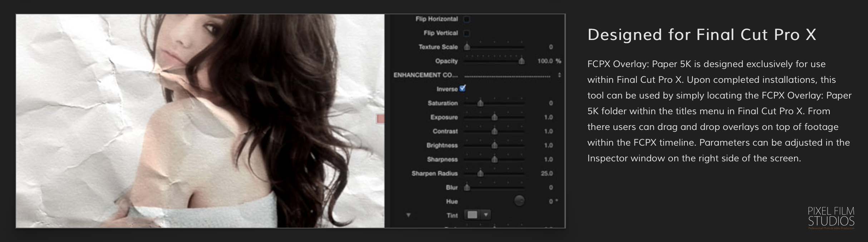Click the Texture Scale value 0

[551, 47]
